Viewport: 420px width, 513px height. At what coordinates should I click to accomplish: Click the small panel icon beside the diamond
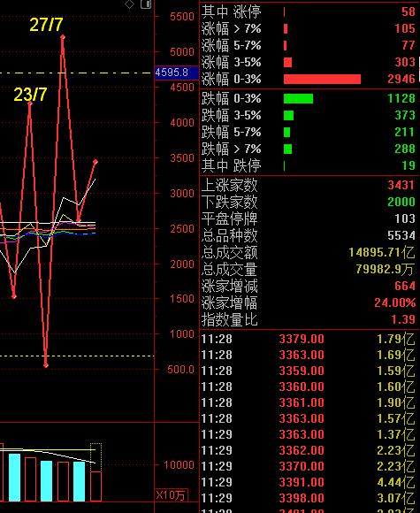[146, 4]
